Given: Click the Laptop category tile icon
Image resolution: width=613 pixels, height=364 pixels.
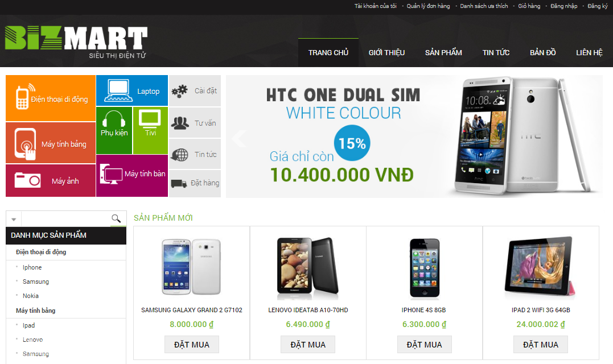Looking at the screenshot, I should [118, 90].
